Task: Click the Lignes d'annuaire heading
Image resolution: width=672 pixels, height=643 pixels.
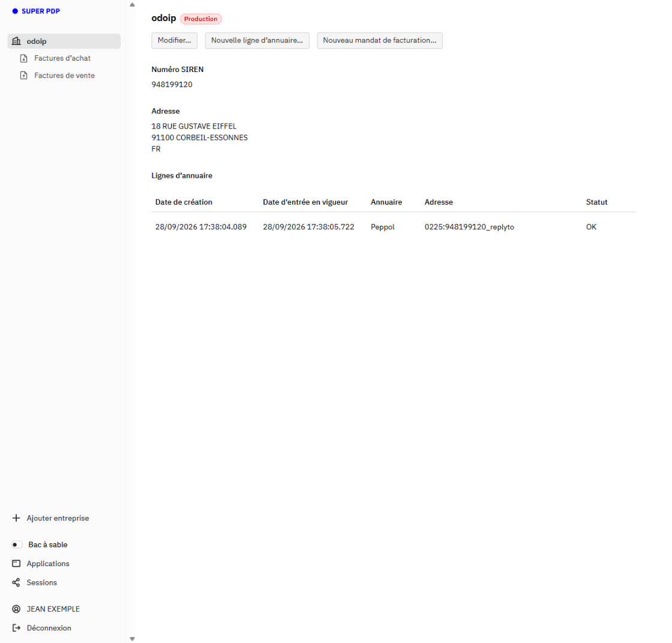Action: coord(182,175)
